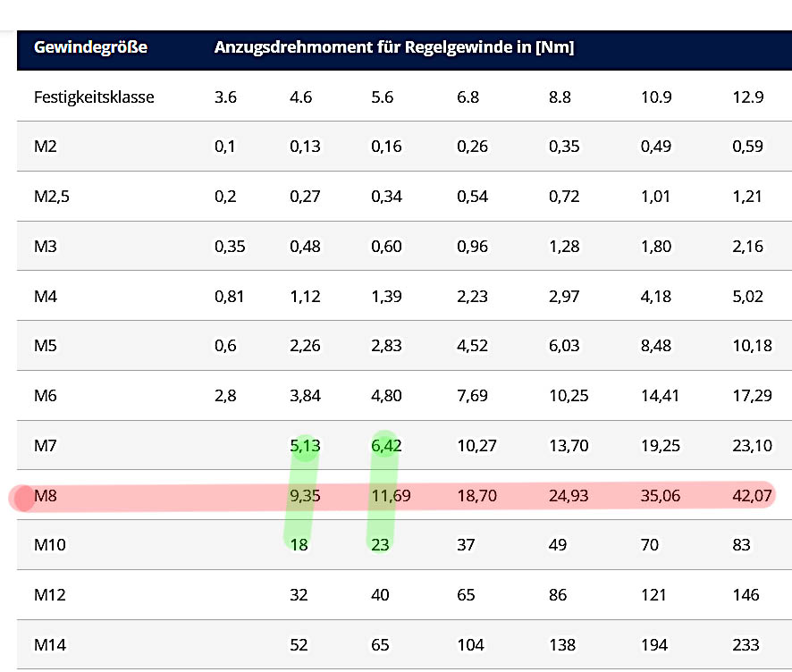Click value 42,07 in highlighted M8 row

tap(751, 495)
